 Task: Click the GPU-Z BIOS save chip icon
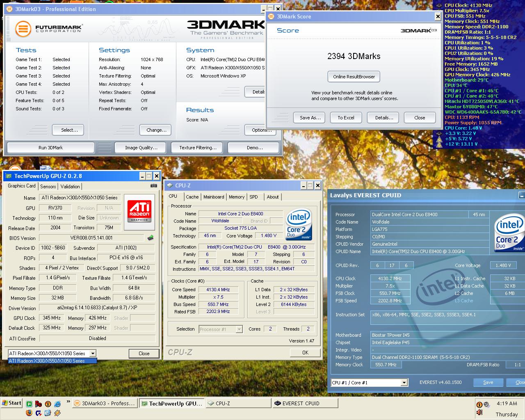click(151, 238)
